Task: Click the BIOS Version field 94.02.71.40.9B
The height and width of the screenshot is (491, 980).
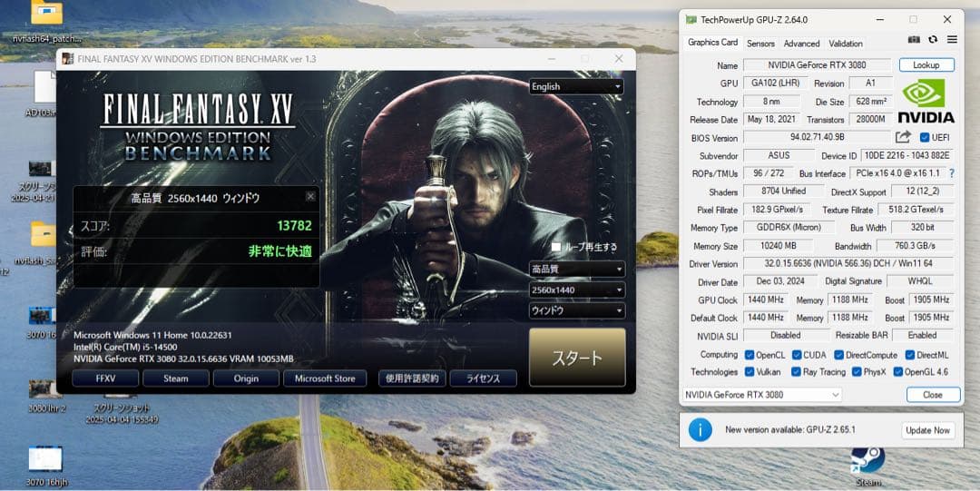Action: tap(818, 137)
